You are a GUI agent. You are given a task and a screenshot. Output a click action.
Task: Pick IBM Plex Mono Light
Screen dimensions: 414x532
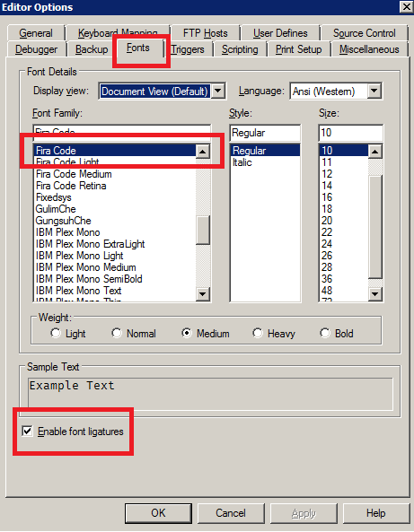click(115, 256)
